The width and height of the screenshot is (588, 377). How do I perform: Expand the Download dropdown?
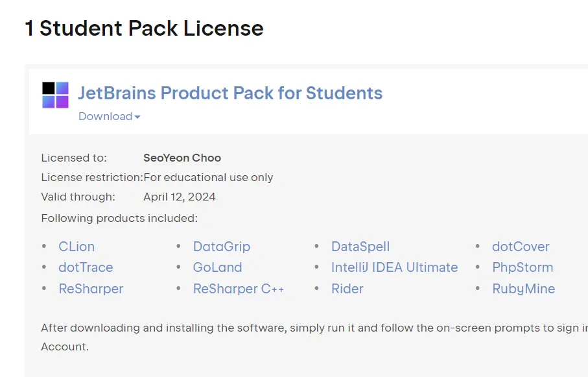click(x=109, y=117)
